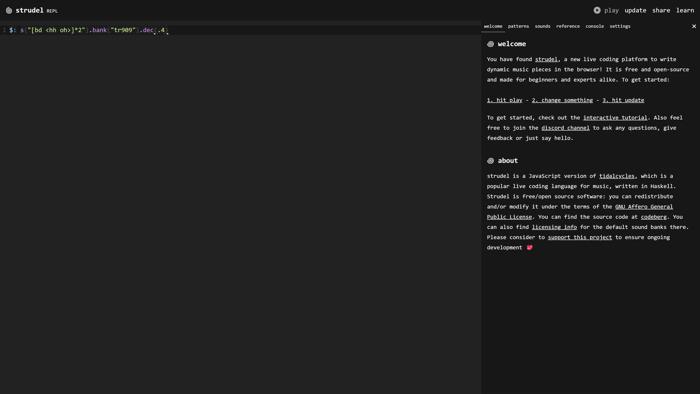
Task: Click the update button in the header
Action: click(635, 10)
